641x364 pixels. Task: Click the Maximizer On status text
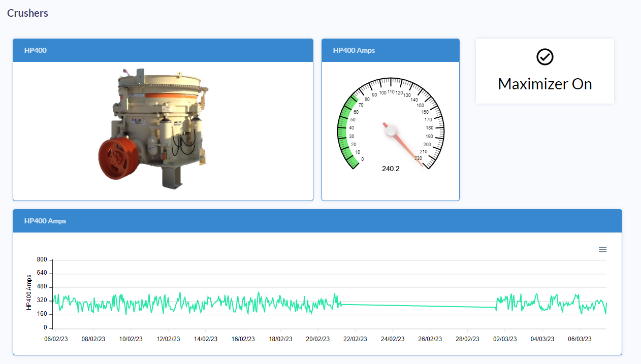coord(545,84)
